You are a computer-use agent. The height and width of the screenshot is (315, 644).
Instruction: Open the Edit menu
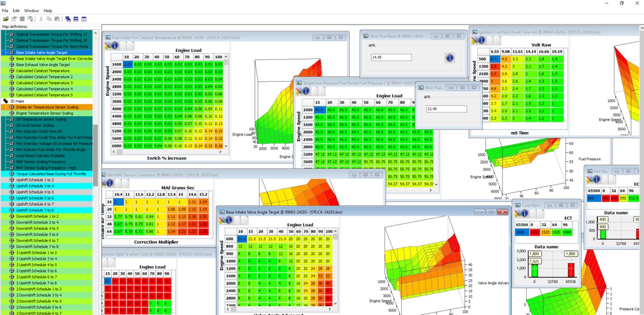(16, 11)
